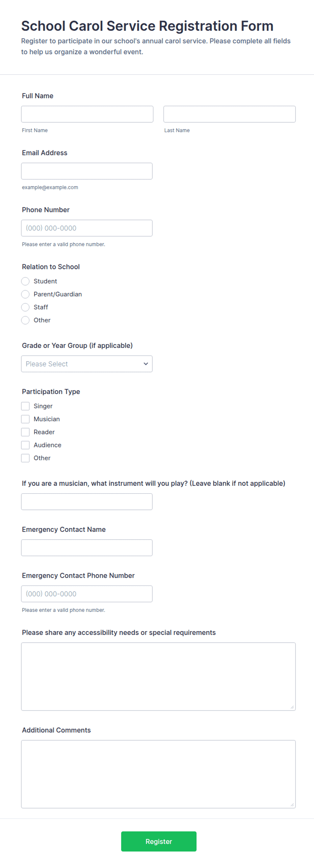This screenshot has width=314, height=868.
Task: Select the Student radio option
Action: pos(25,281)
